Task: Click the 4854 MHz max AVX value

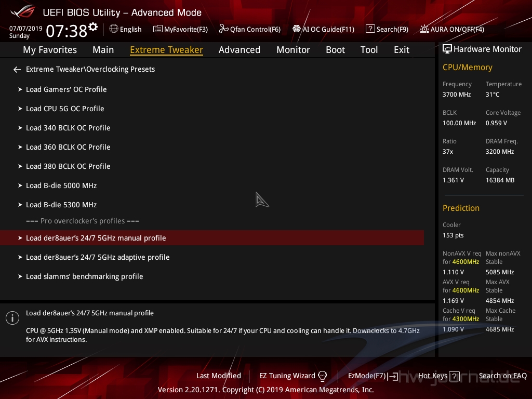Action: tap(499, 301)
